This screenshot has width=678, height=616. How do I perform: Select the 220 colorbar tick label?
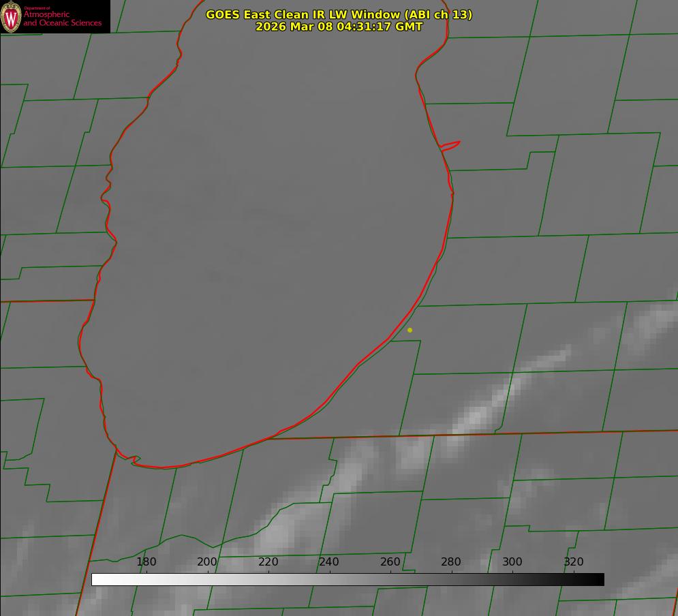click(268, 561)
